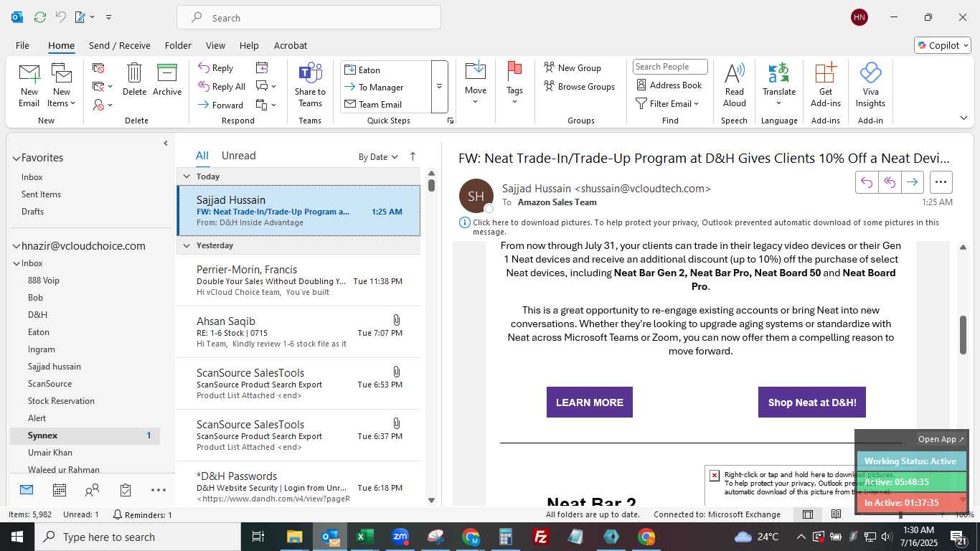This screenshot has height=551, width=980.
Task: Share to Teams
Action: click(x=310, y=85)
